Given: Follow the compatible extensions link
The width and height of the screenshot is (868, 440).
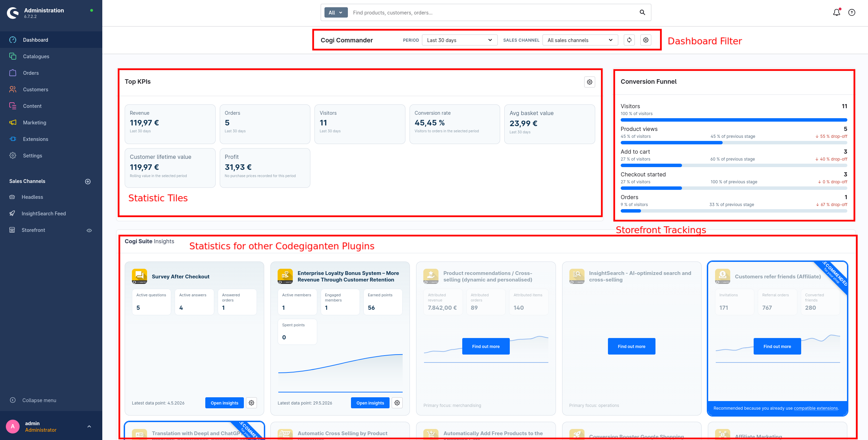Looking at the screenshot, I should [816, 408].
